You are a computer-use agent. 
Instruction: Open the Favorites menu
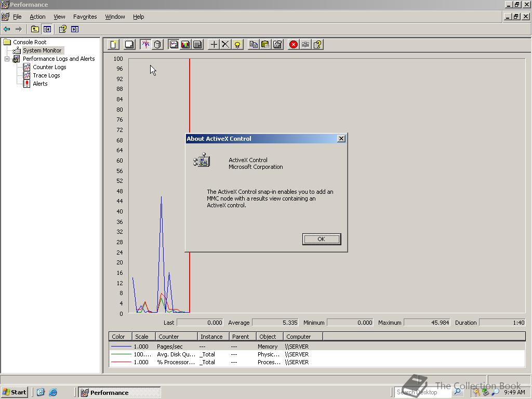(x=85, y=17)
